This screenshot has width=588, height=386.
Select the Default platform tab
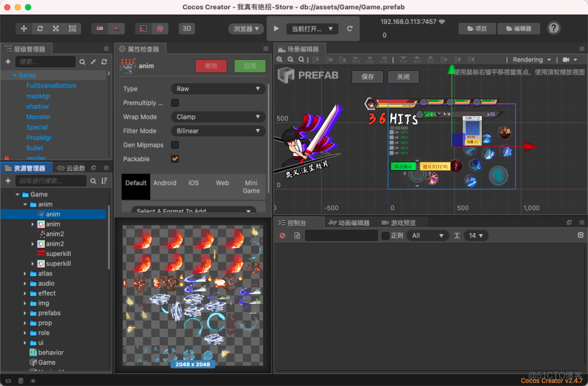(136, 186)
